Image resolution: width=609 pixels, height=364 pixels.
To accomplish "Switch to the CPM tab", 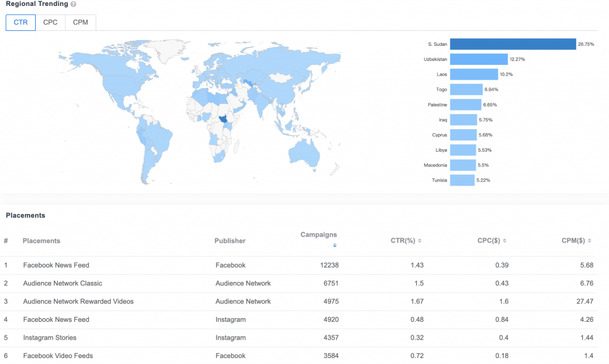I will pos(80,23).
